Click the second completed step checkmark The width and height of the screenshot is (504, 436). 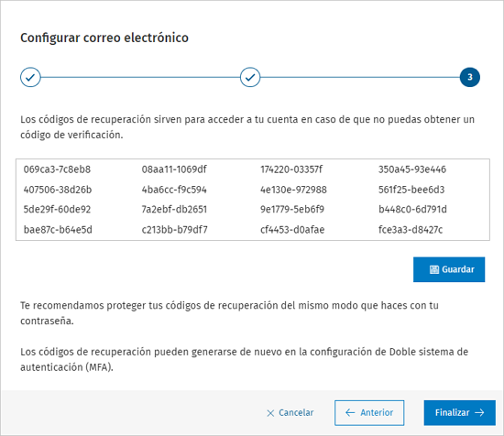[x=250, y=77]
